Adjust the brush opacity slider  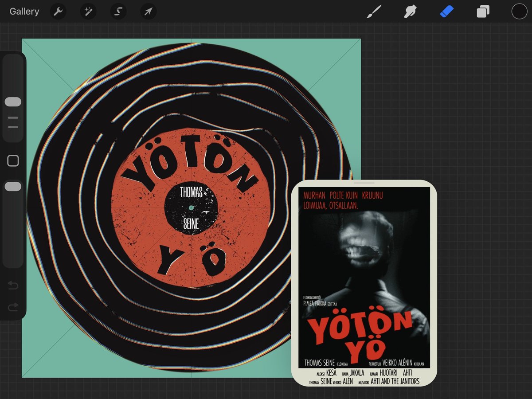coord(13,187)
